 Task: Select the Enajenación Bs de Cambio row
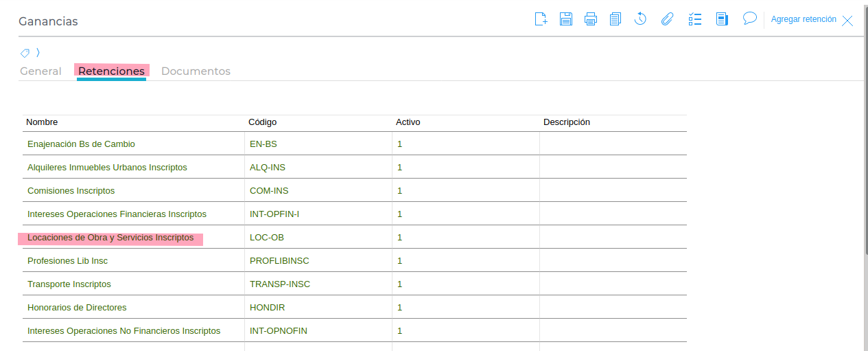[81, 144]
